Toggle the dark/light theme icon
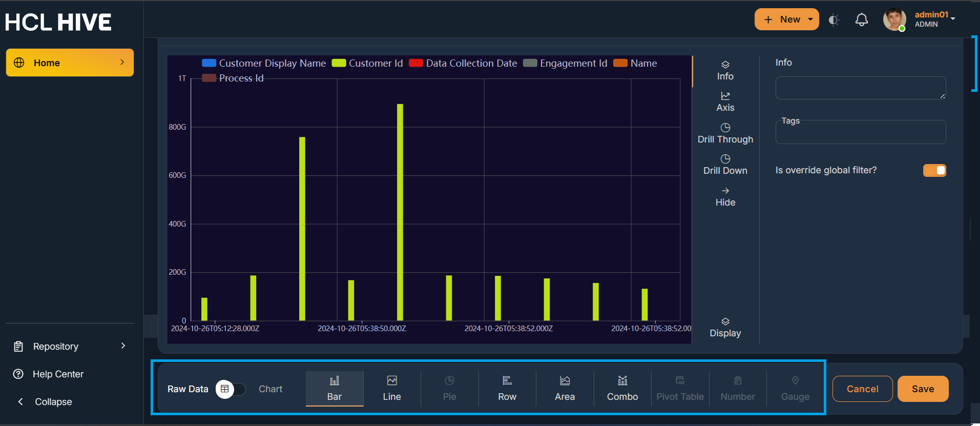Screen dimensions: 980x426 click(x=833, y=20)
